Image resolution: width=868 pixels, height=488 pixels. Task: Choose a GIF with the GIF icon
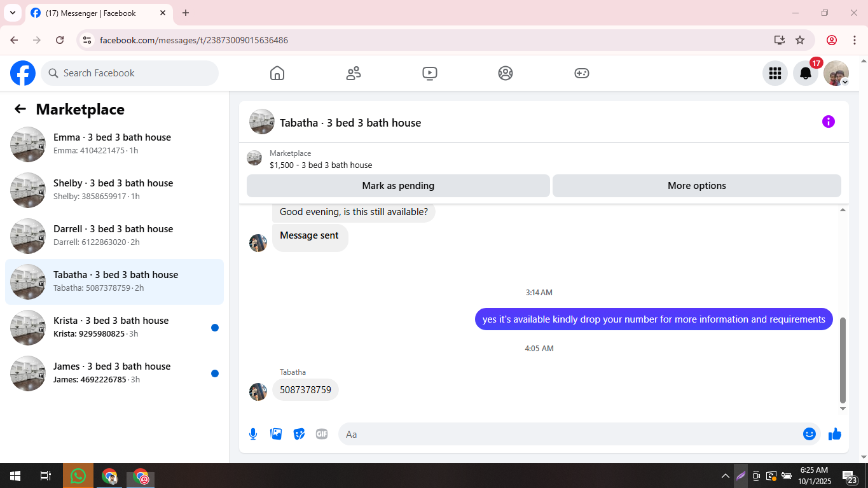322,434
